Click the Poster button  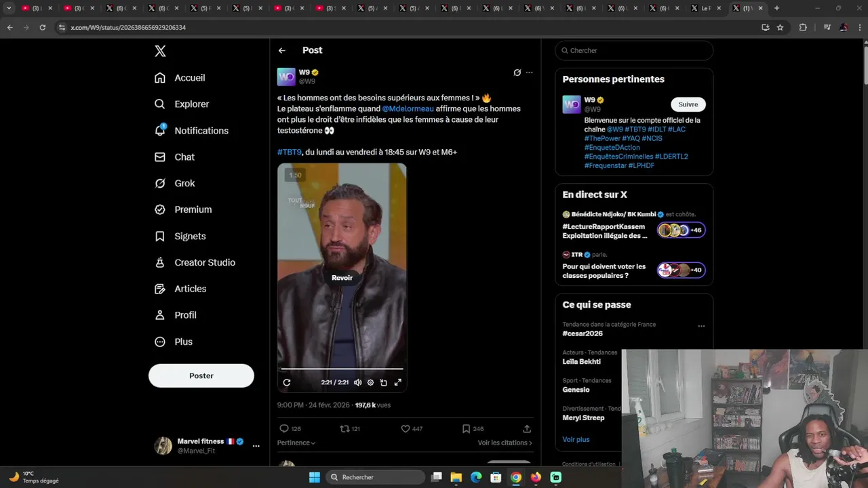point(201,375)
